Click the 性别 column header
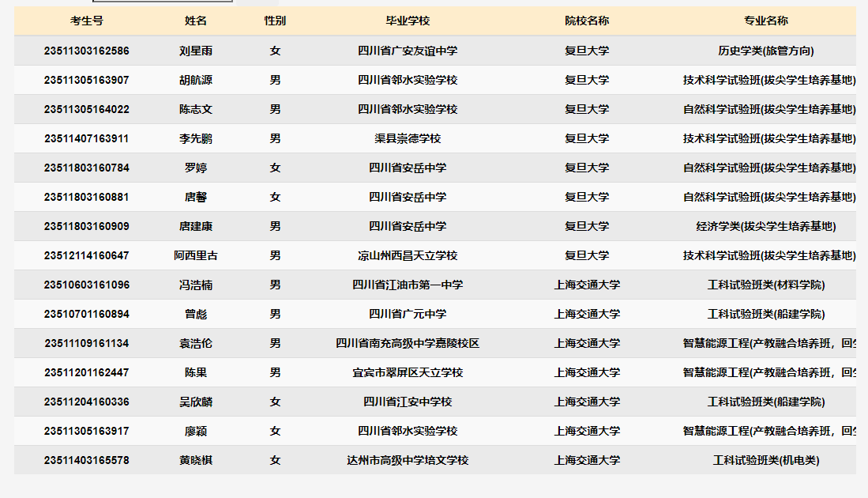Image resolution: width=868 pixels, height=498 pixels. pos(275,21)
